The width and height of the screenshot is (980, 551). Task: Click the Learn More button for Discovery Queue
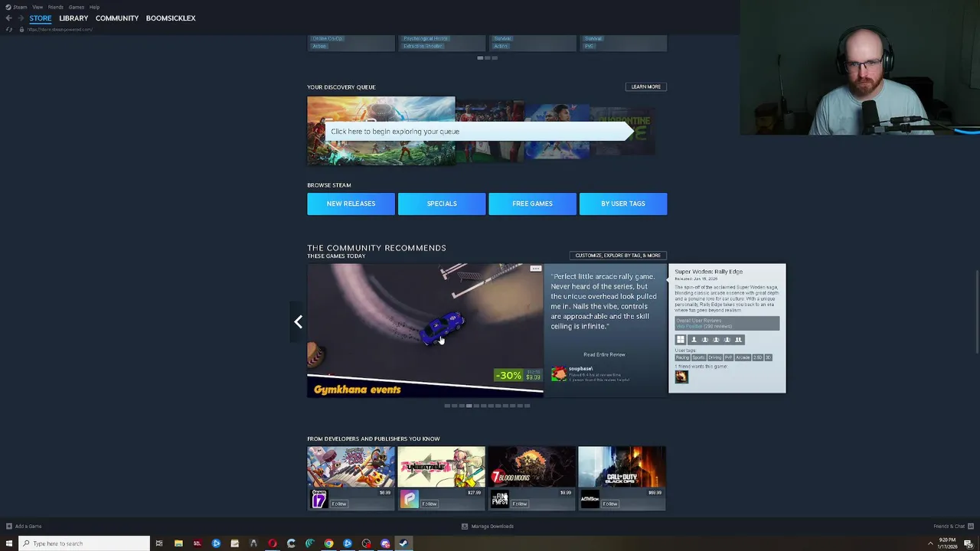[645, 86]
